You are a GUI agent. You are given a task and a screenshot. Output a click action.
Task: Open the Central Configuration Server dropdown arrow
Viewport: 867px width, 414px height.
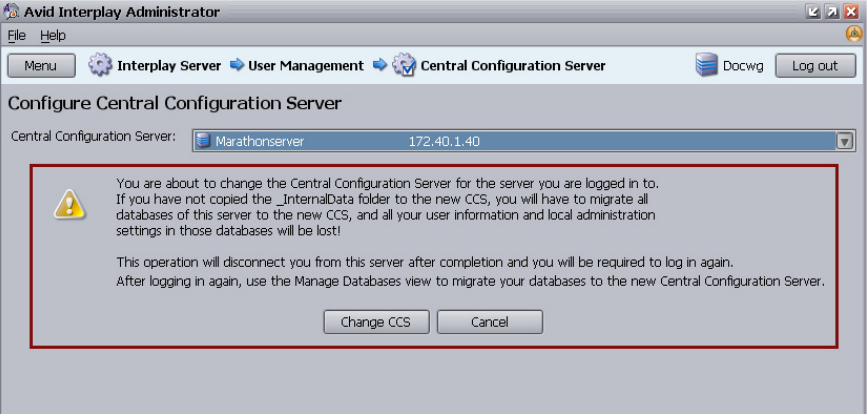pos(844,142)
